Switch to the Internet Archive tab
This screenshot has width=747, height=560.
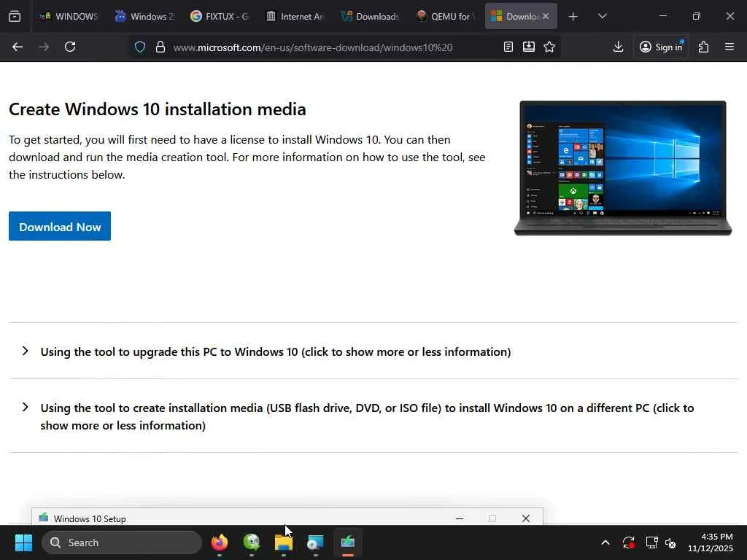(295, 17)
